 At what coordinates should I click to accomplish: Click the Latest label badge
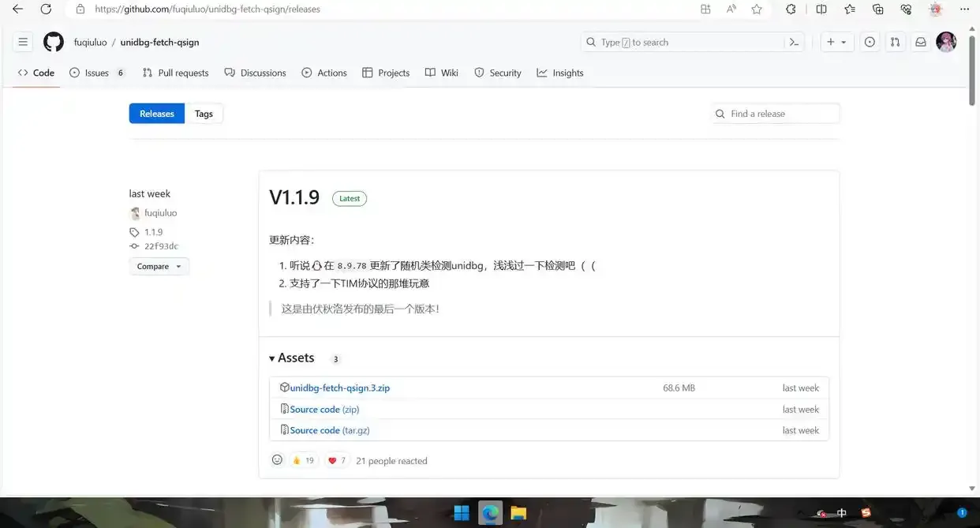[x=350, y=199]
